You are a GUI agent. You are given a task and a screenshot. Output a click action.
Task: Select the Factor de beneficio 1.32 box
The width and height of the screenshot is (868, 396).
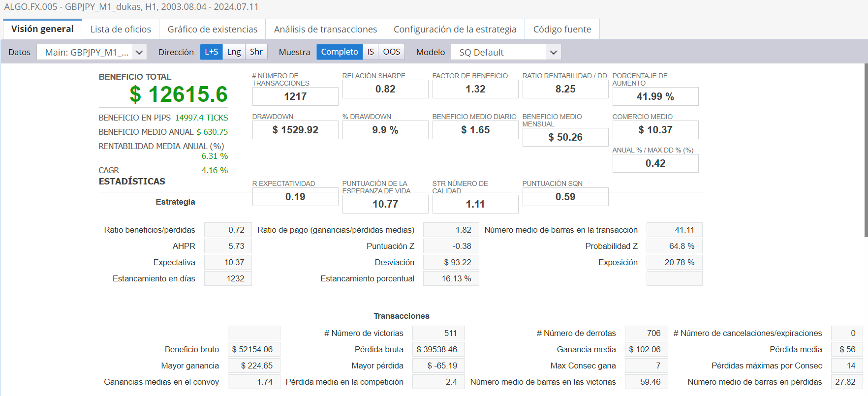(x=475, y=89)
